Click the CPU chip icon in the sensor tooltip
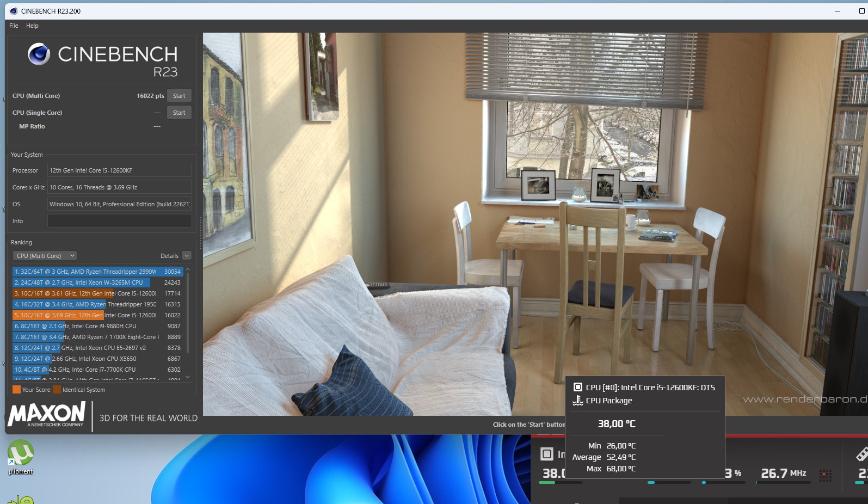Viewport: 868px width, 504px height. click(x=578, y=388)
